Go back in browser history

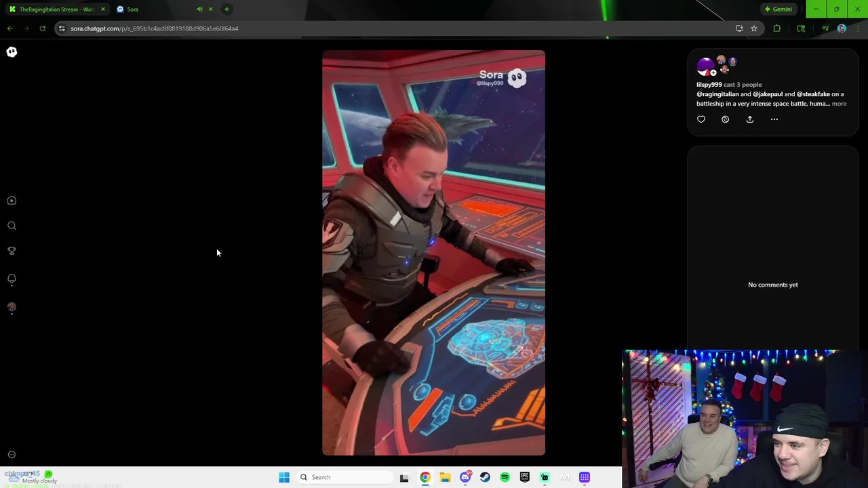pyautogui.click(x=9, y=28)
